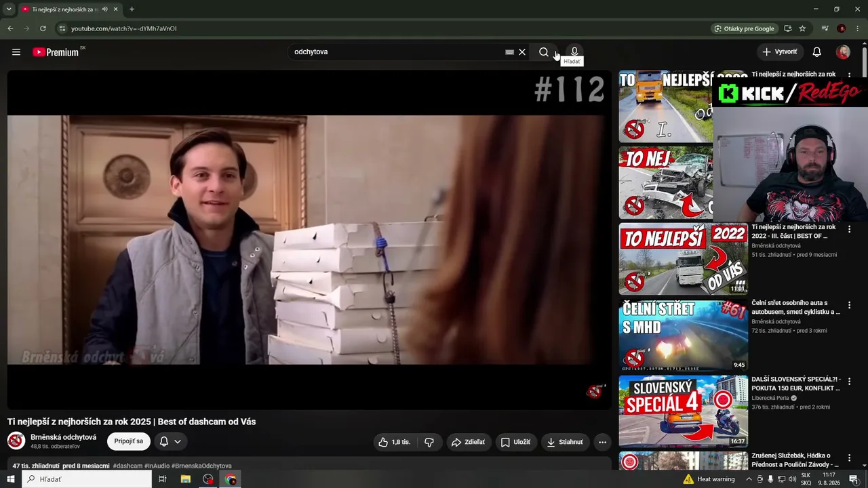Clear the search box with the X

click(522, 52)
